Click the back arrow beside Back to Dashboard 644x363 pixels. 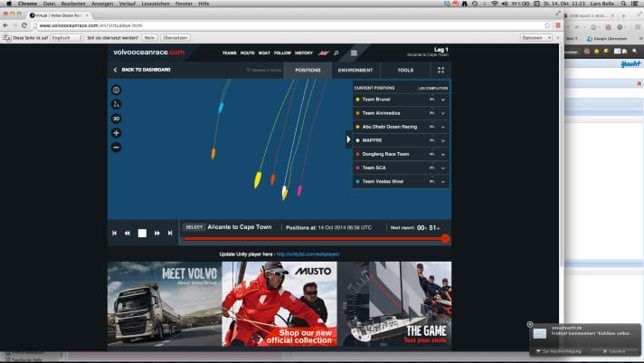[x=115, y=70]
